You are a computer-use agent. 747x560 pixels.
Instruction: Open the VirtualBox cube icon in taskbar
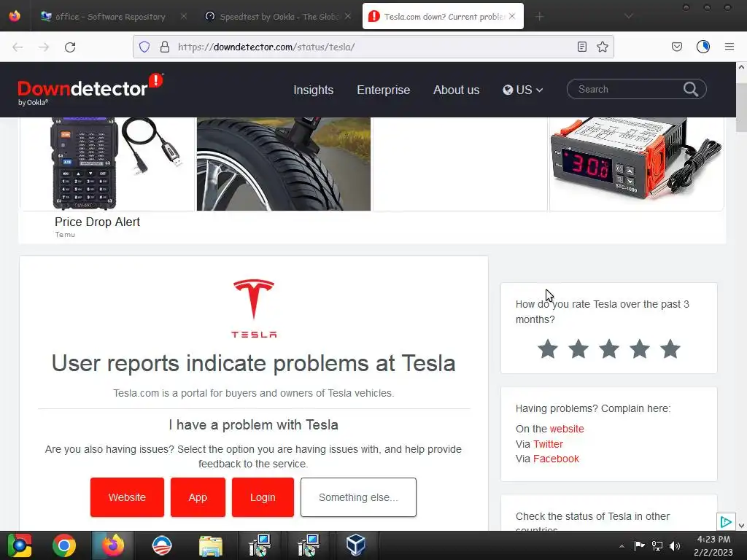356,545
